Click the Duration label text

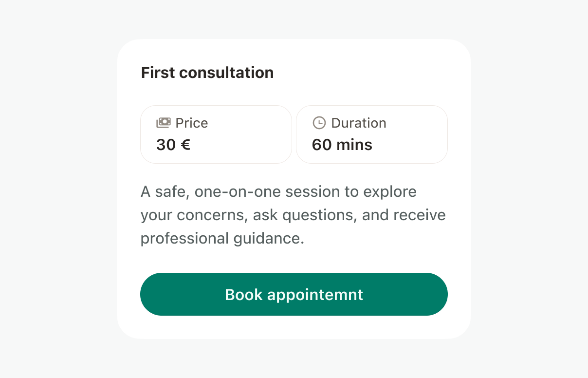[359, 123]
